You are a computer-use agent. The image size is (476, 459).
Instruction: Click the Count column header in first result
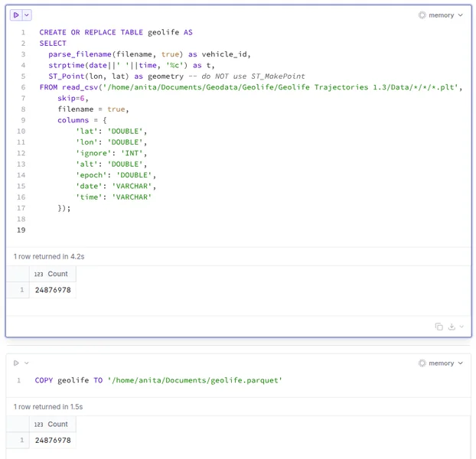(x=57, y=274)
